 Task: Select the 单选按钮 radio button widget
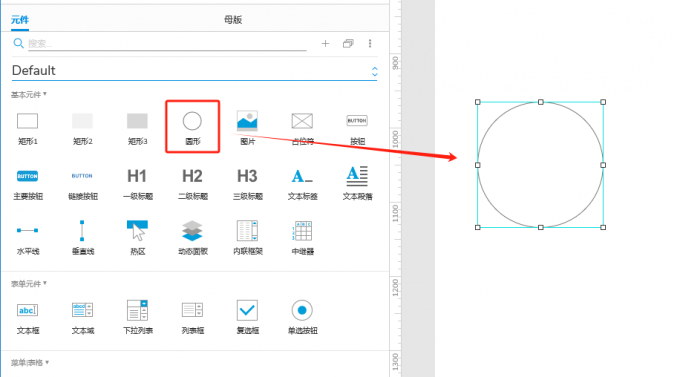tap(302, 317)
